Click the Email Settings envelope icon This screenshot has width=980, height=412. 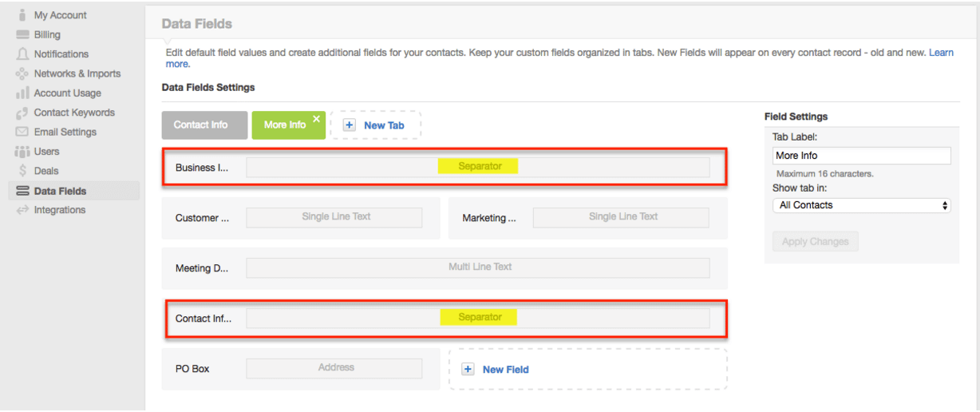tap(22, 133)
